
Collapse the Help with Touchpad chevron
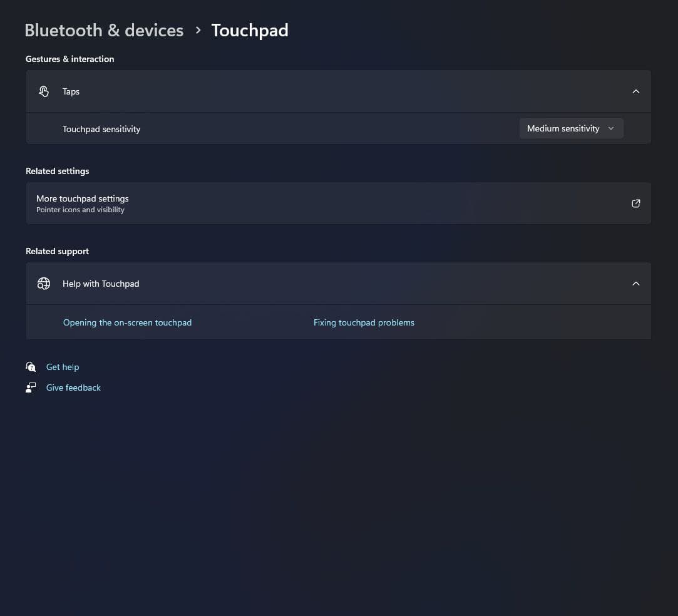[x=635, y=284]
